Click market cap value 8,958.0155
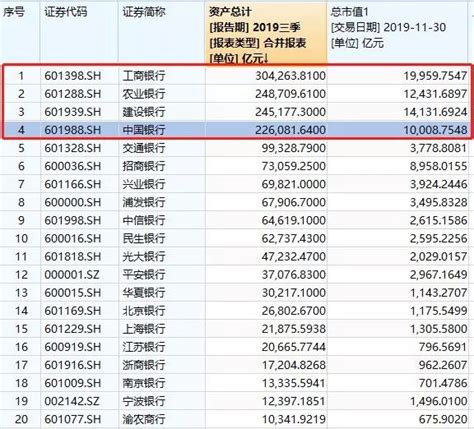Screen dimensions: 474x429 (x=438, y=166)
